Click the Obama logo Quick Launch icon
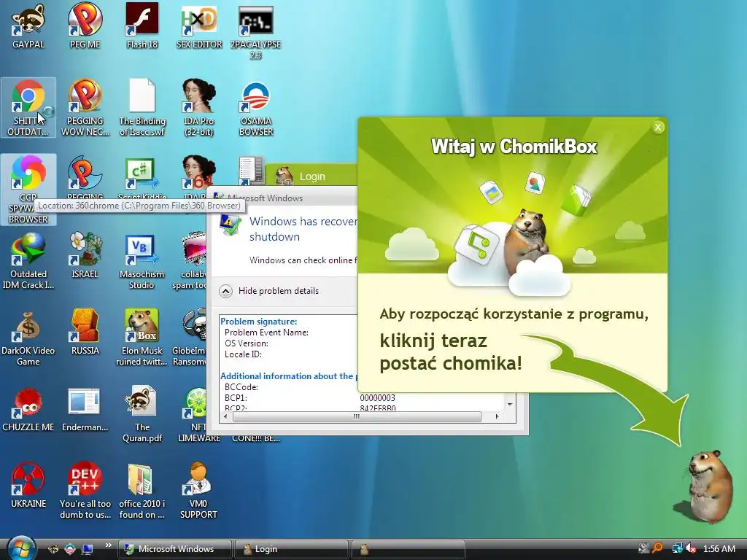The height and width of the screenshot is (560, 747). (70, 549)
